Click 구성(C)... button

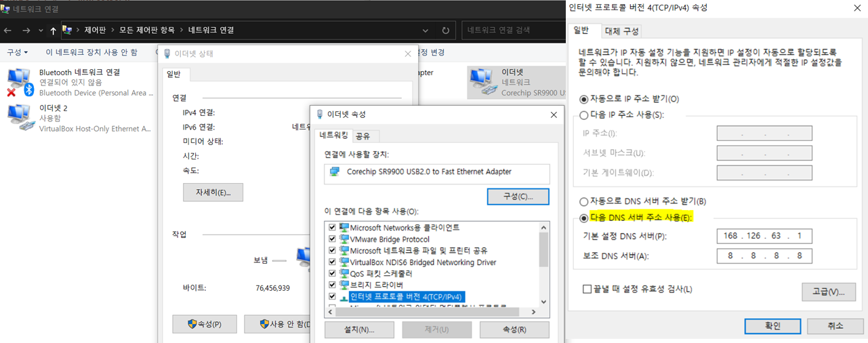(518, 197)
